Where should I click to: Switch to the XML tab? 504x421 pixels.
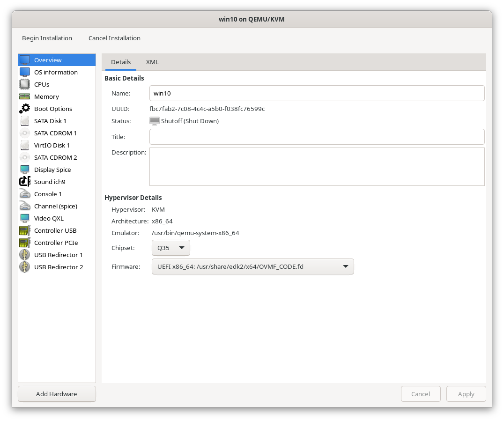[152, 62]
